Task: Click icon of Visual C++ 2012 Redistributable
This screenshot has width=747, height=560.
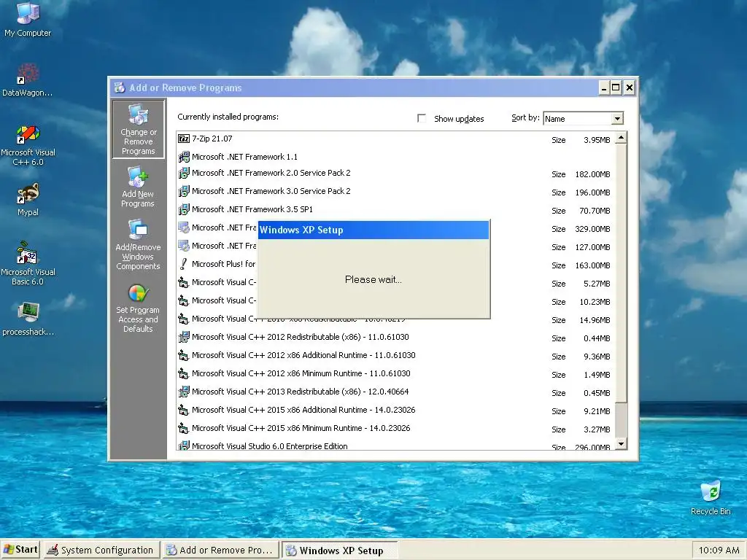Action: (x=183, y=337)
